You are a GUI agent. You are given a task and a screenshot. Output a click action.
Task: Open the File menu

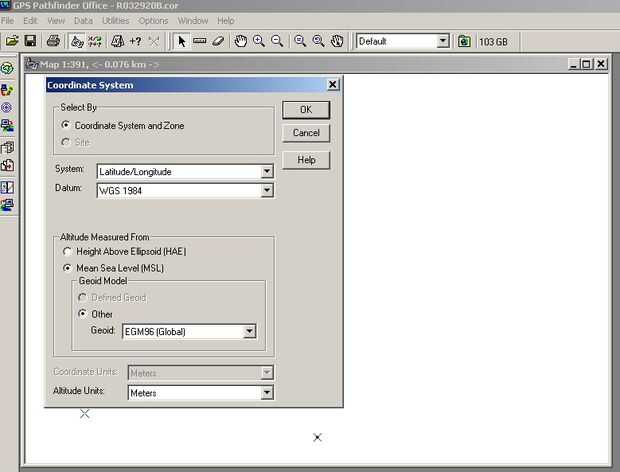8,21
